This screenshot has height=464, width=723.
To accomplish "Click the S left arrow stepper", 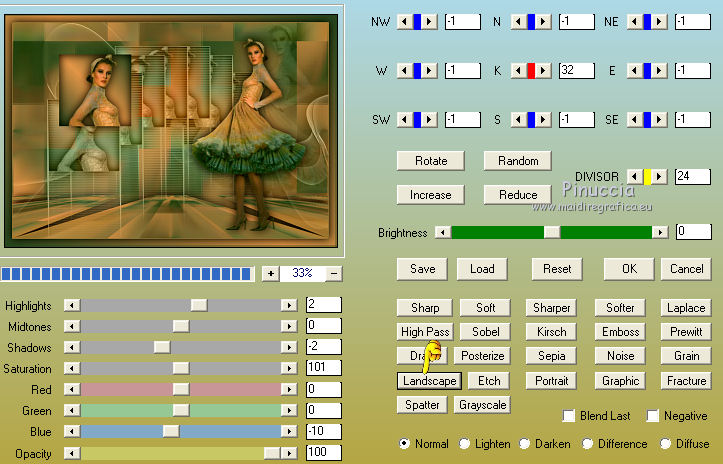I will pos(519,119).
